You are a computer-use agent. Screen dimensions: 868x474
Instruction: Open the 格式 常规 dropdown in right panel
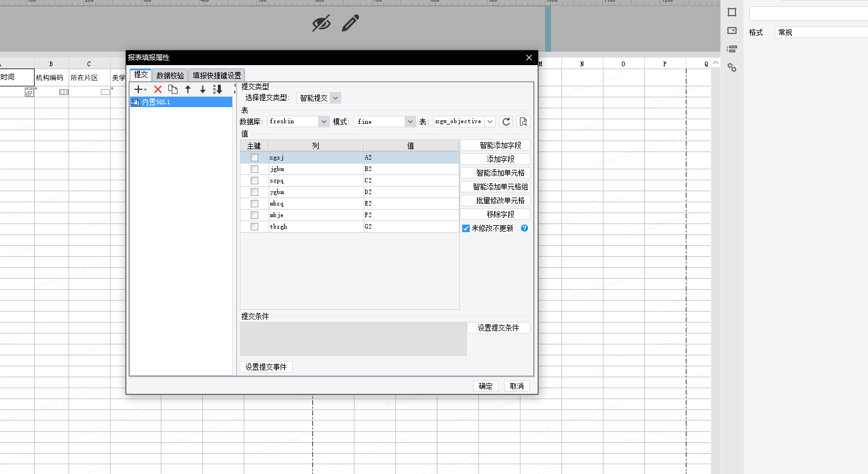coord(821,32)
